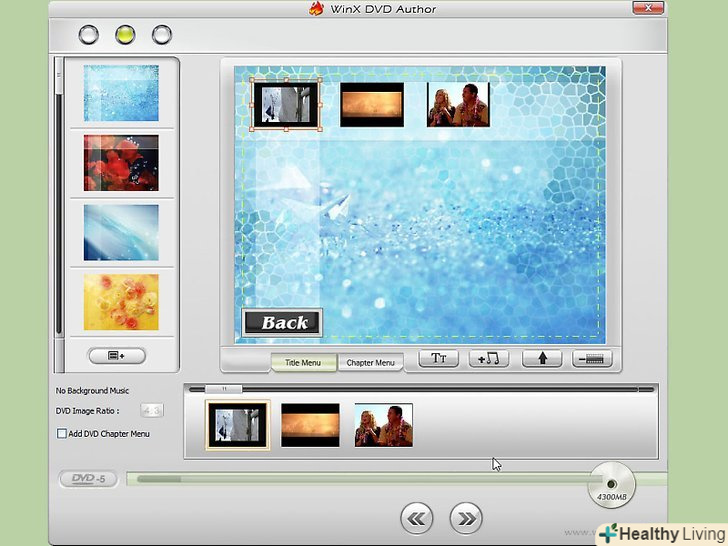Add a custom background image

click(x=117, y=355)
